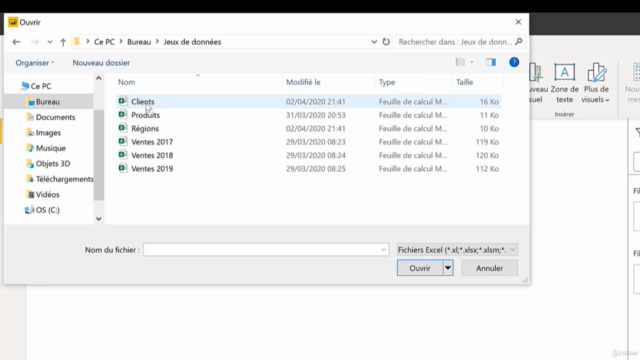The height and width of the screenshot is (360, 640).
Task: Toggle the preview pane icon
Action: (491, 62)
